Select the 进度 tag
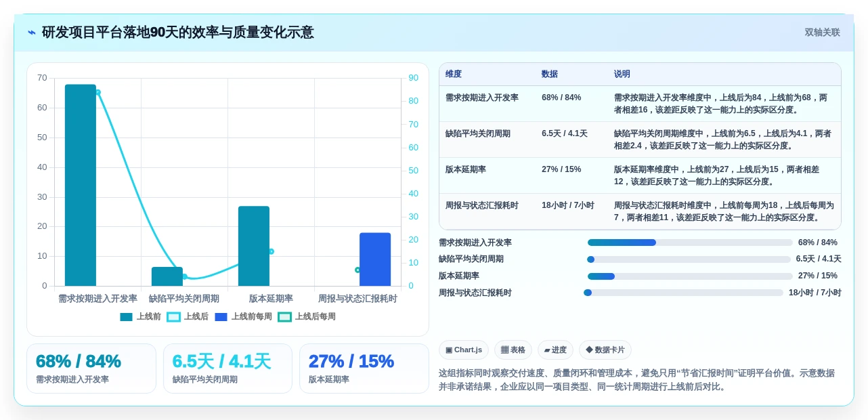The width and height of the screenshot is (868, 420). (555, 350)
